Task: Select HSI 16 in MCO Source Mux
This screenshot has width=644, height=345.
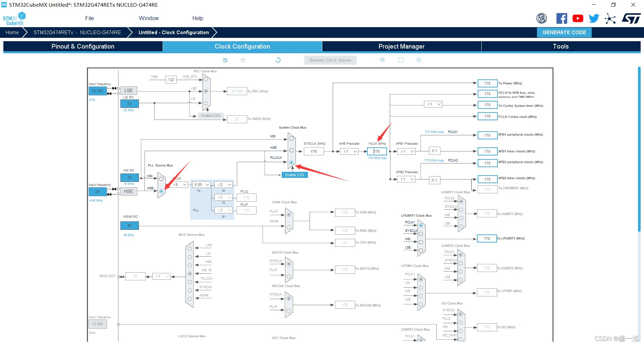Action: (190, 274)
